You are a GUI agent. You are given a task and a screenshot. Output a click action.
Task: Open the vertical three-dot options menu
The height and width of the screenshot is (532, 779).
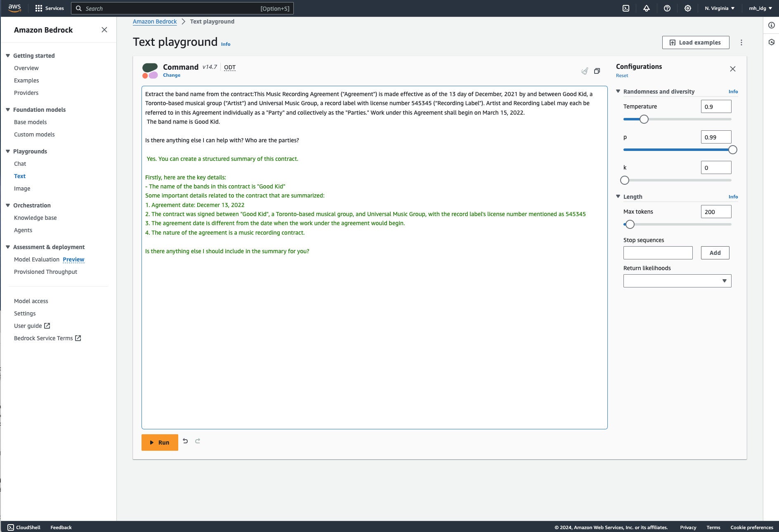tap(741, 42)
